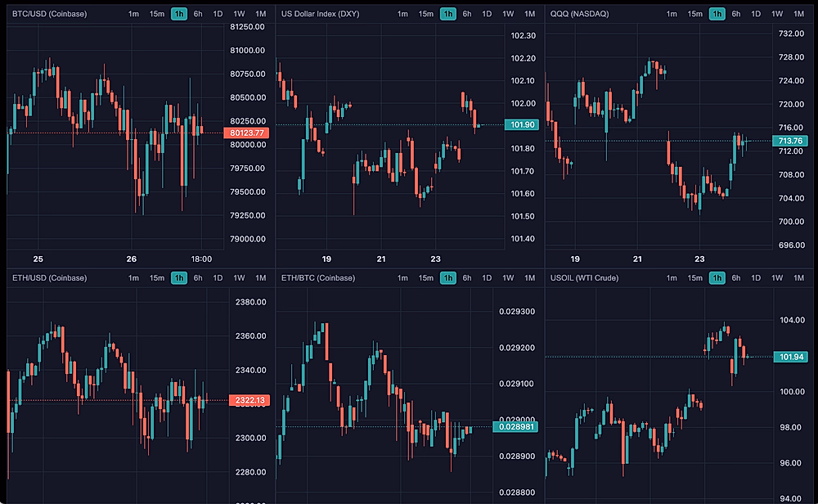This screenshot has height=504, width=818.
Task: Select 1W timeframe on BTC/USD chart
Action: click(x=239, y=14)
